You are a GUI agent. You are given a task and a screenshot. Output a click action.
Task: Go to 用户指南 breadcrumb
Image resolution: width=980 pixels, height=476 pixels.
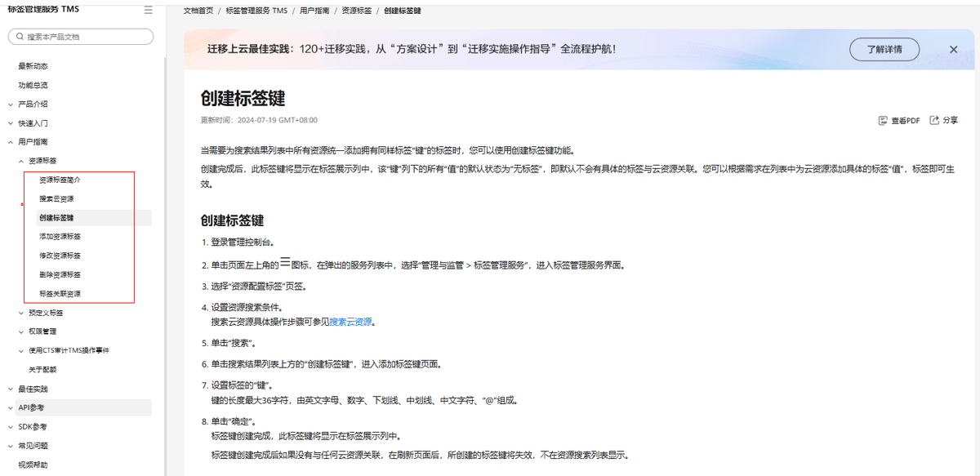(x=314, y=11)
